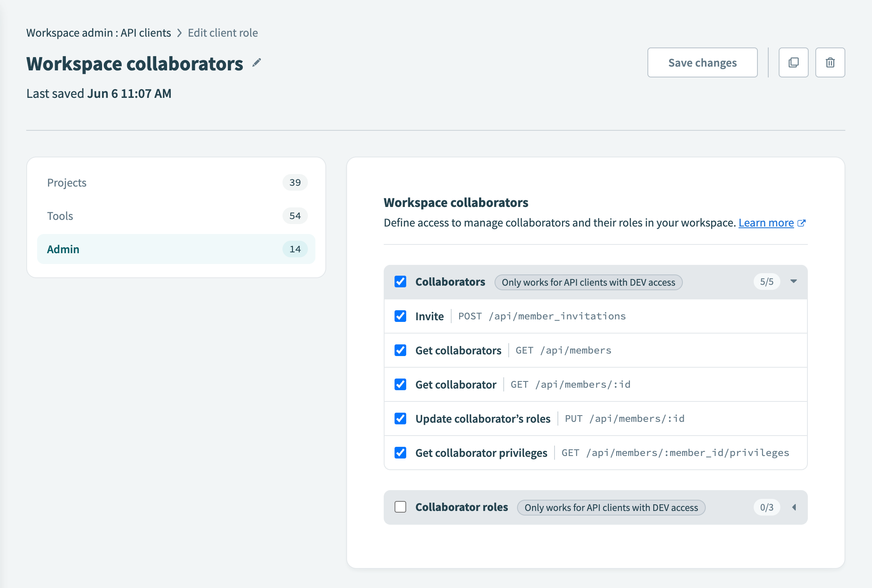Enable the Collaborator roles group checkbox
The height and width of the screenshot is (588, 872).
tap(400, 507)
